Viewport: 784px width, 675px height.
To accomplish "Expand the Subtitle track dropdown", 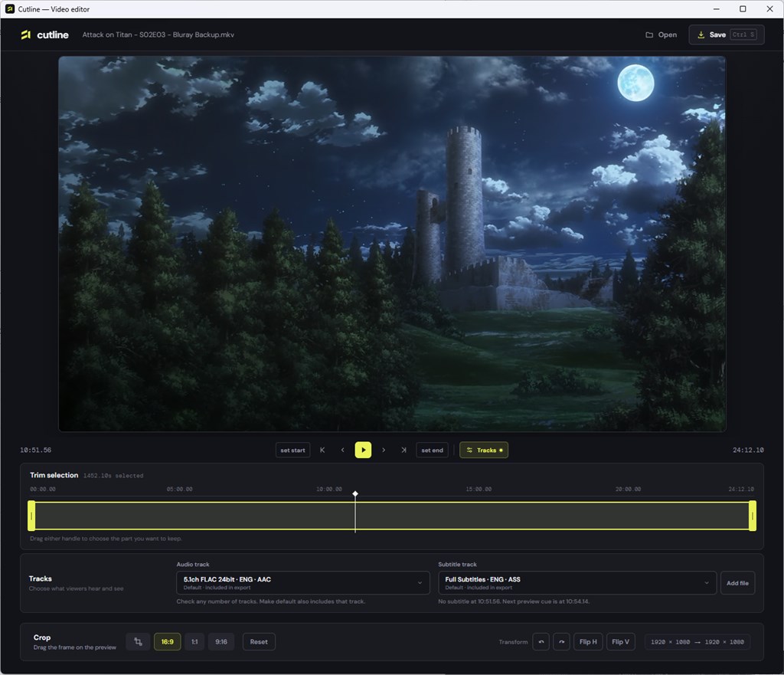I will point(577,583).
